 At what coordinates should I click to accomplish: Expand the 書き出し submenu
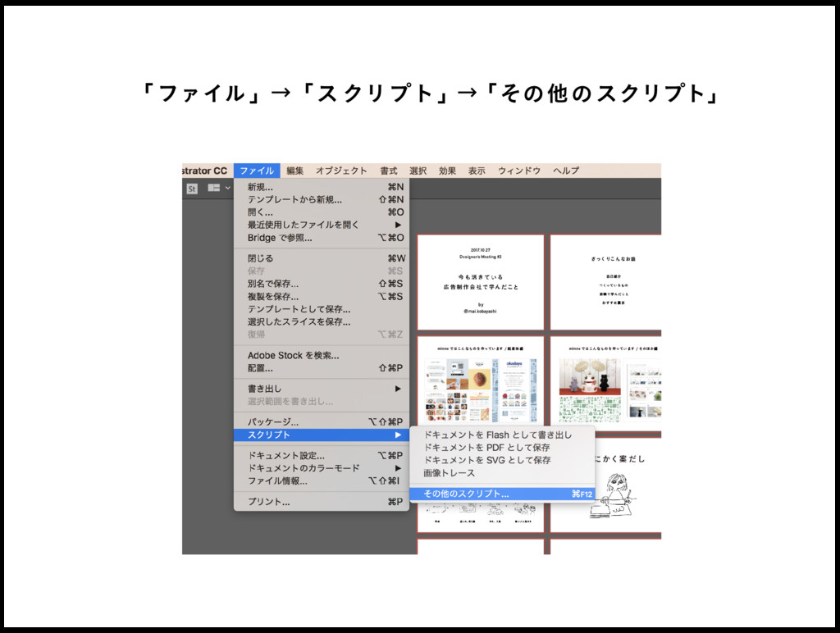322,389
